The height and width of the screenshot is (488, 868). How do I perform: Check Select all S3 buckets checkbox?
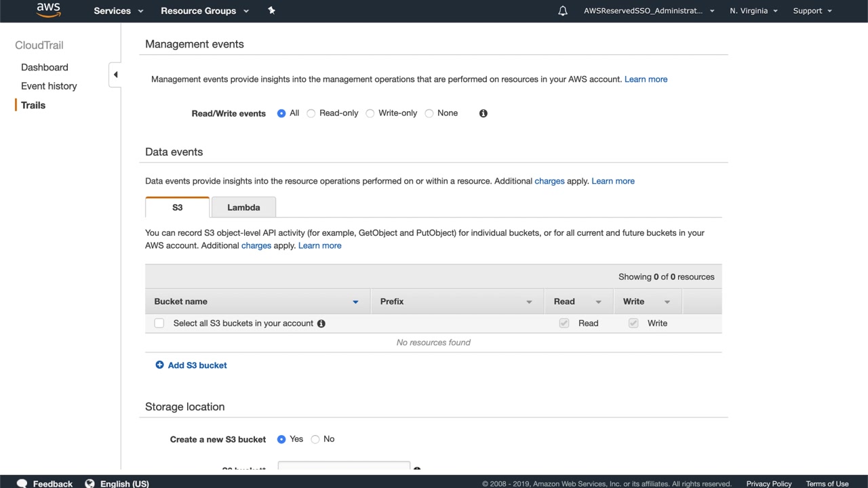pyautogui.click(x=159, y=323)
